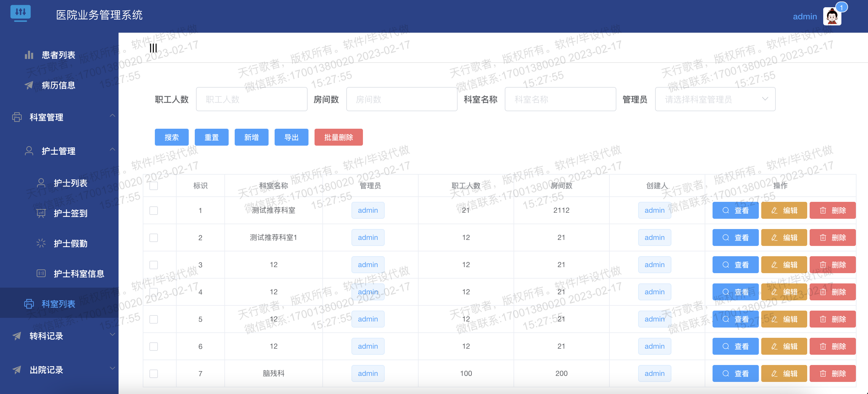Click the system logo icon at top left
Screen dimensions: 868x394
pos(21,13)
